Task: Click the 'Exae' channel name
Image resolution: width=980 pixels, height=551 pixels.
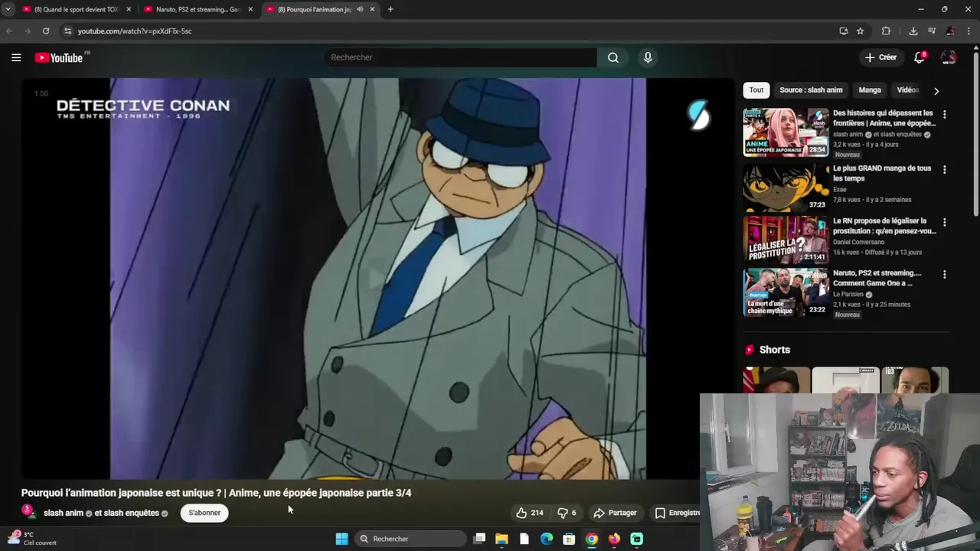Action: 840,189
